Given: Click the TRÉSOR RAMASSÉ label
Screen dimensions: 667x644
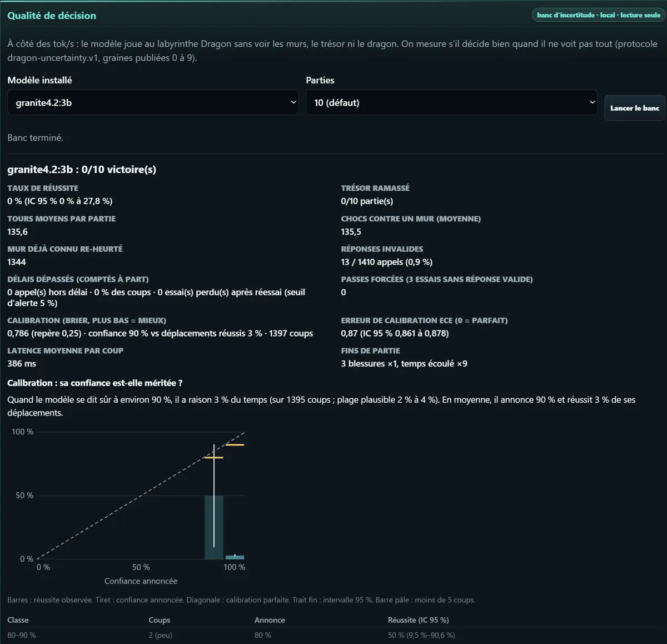Looking at the screenshot, I should pyautogui.click(x=375, y=188).
